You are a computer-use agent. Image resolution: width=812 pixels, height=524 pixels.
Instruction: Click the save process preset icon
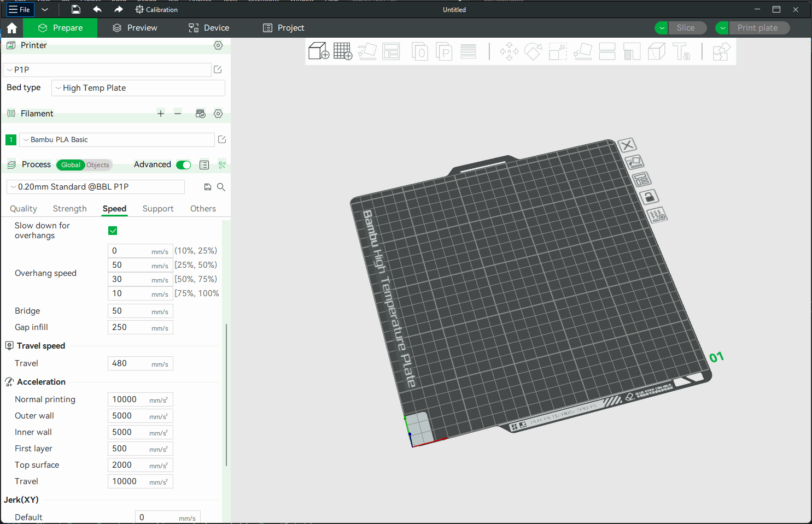[208, 187]
